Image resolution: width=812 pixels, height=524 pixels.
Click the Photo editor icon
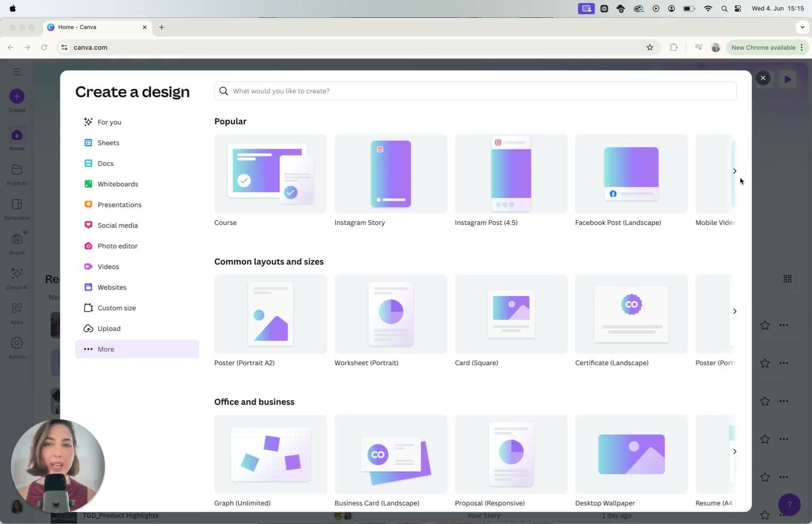[88, 246]
